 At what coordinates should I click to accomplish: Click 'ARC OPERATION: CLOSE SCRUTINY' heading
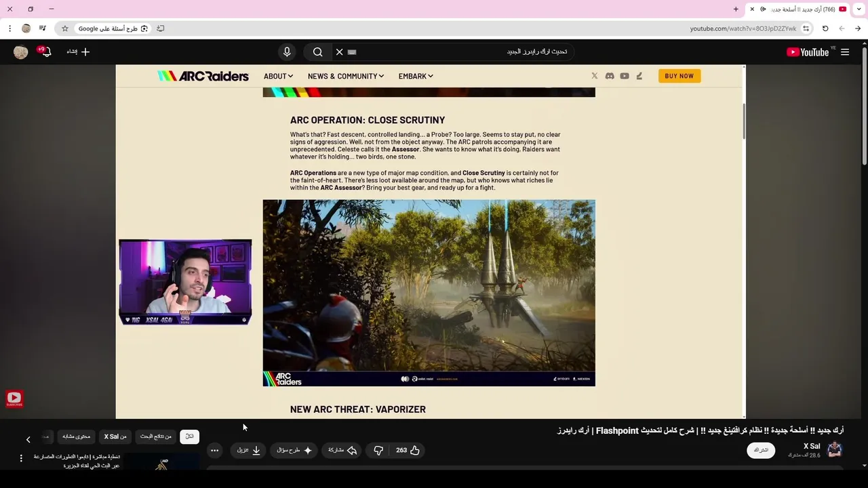point(368,120)
